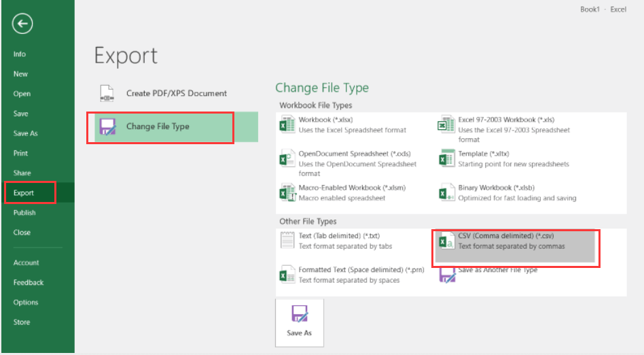Pick the Template (*.xltx) icon
The width and height of the screenshot is (644, 355).
tap(446, 159)
